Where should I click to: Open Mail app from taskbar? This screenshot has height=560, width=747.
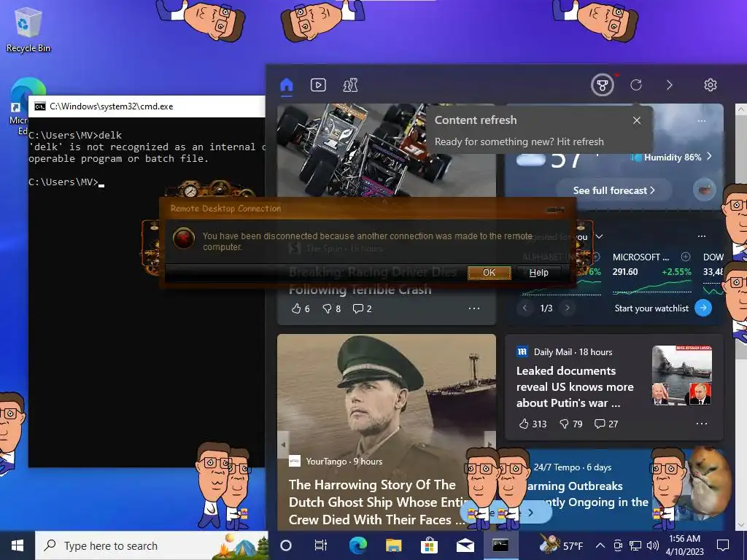tap(465, 545)
